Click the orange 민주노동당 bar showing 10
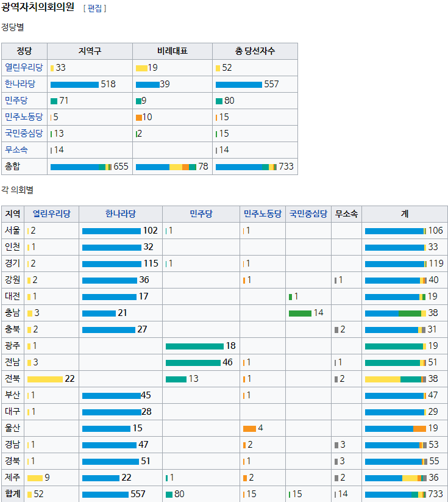The height and width of the screenshot is (502, 448). tap(139, 117)
